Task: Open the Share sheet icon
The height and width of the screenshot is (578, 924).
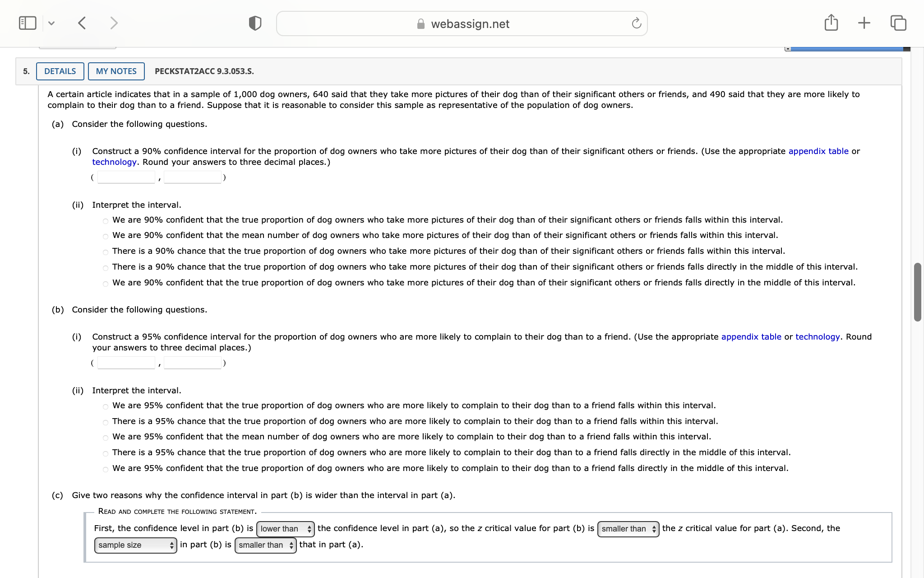Action: coord(831,23)
